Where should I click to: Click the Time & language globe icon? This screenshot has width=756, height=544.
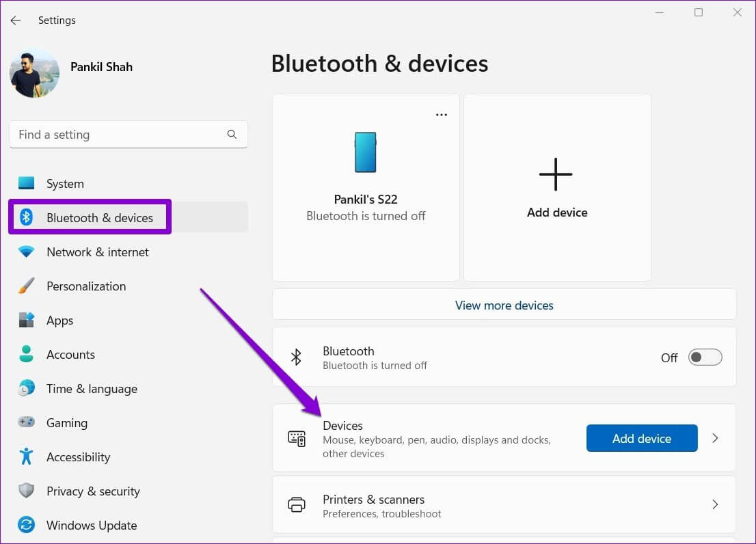[x=26, y=388]
